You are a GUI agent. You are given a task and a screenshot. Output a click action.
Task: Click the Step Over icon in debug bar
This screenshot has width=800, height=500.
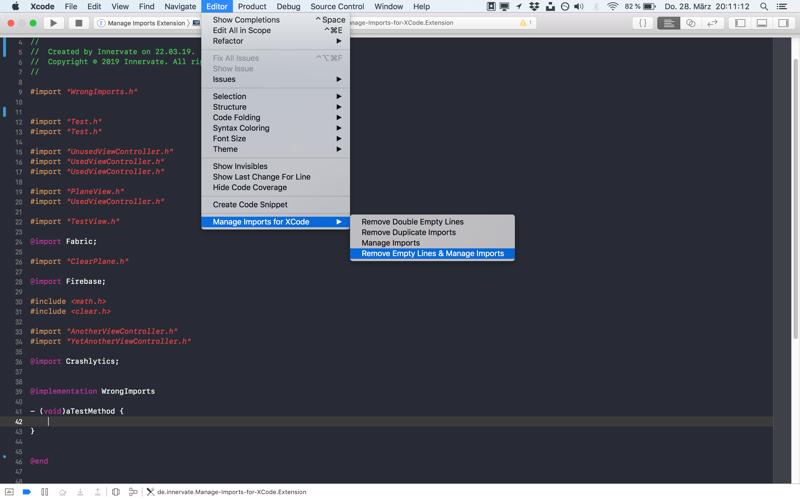point(63,492)
